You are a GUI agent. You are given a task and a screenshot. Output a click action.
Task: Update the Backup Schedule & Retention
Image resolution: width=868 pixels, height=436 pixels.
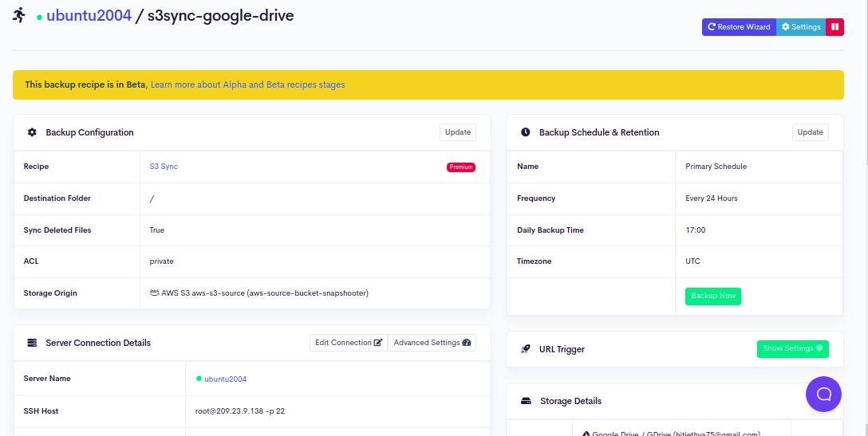[x=811, y=132]
